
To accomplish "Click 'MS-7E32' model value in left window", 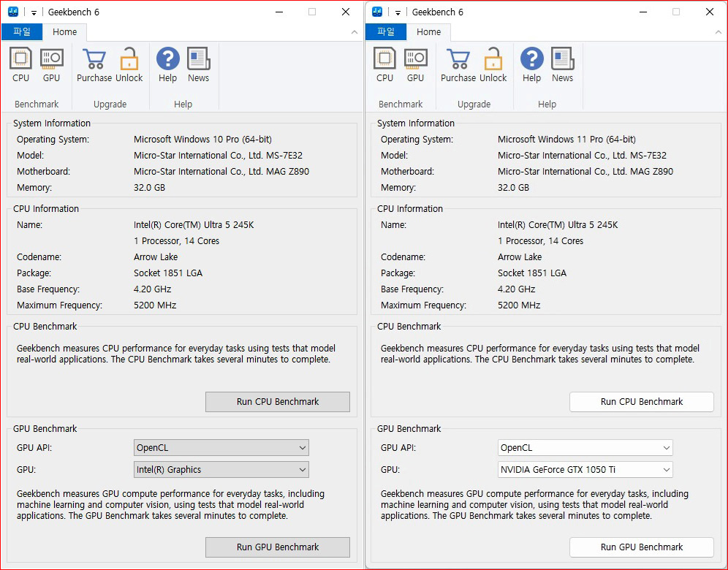I will (x=284, y=155).
